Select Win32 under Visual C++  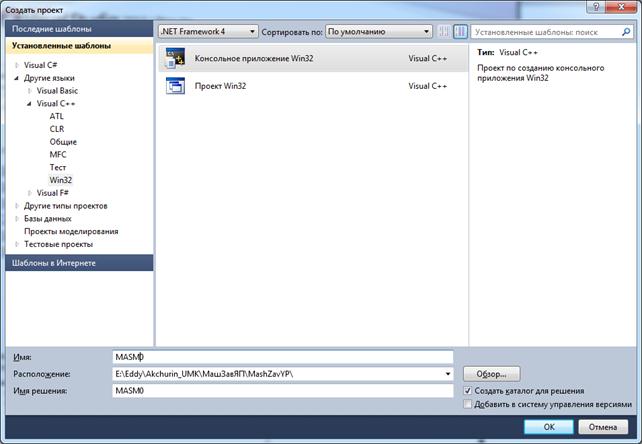(61, 180)
